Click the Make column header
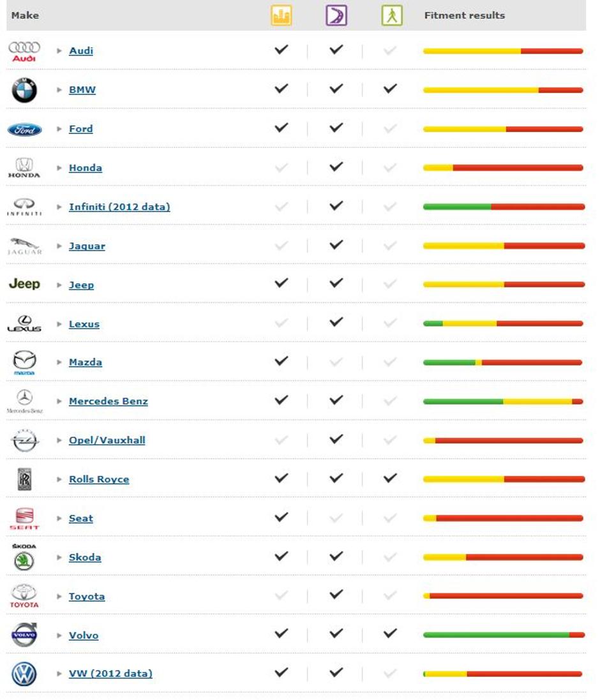The image size is (600, 700). pos(25,15)
